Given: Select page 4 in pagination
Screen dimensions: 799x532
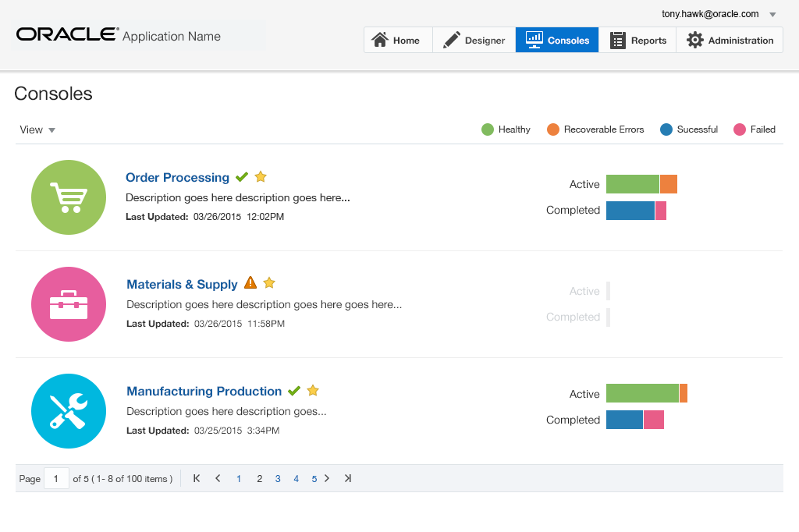Looking at the screenshot, I should click(296, 478).
